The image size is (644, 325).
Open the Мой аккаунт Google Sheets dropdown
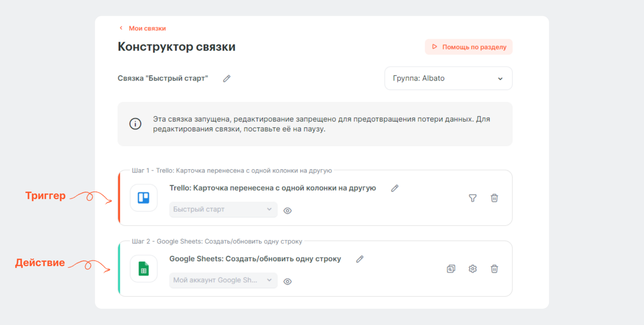(x=223, y=280)
